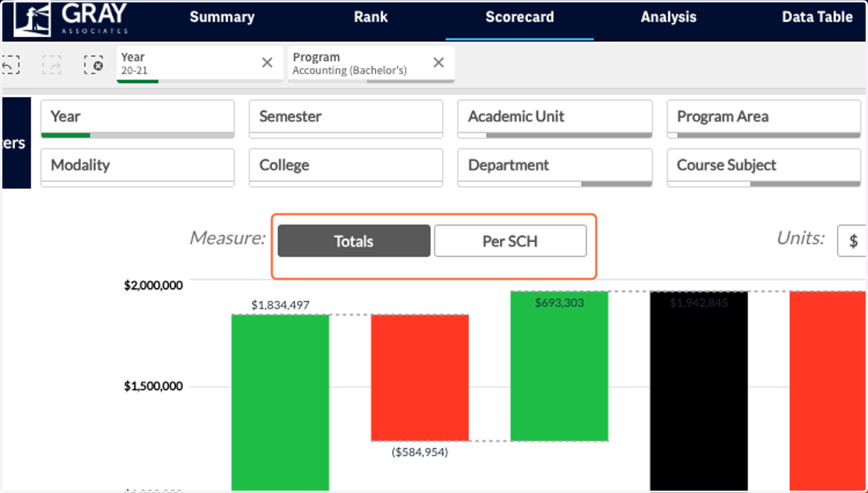Open the Course Subject filter

(764, 168)
